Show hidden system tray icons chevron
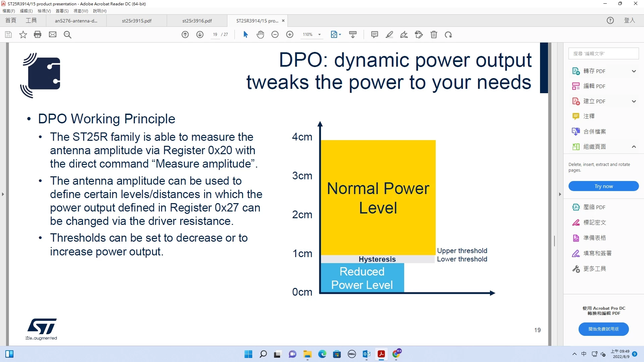Screen dimensions: 644x362 coord(575,354)
